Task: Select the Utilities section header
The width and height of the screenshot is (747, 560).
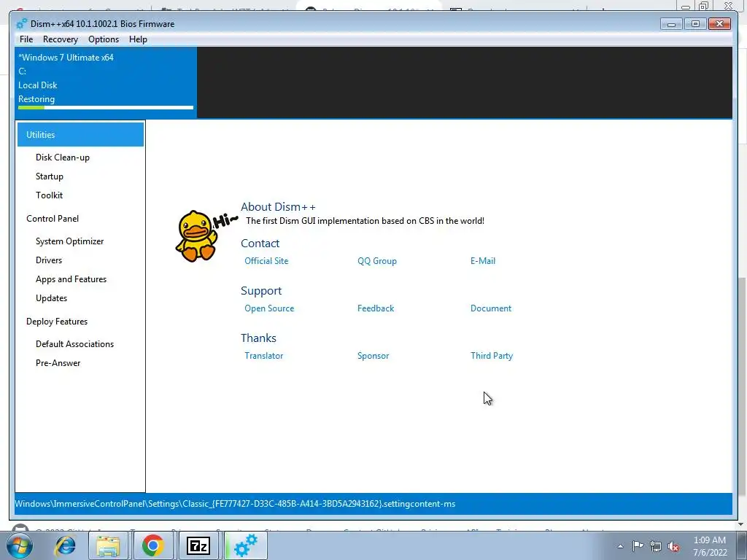Action: [x=80, y=135]
